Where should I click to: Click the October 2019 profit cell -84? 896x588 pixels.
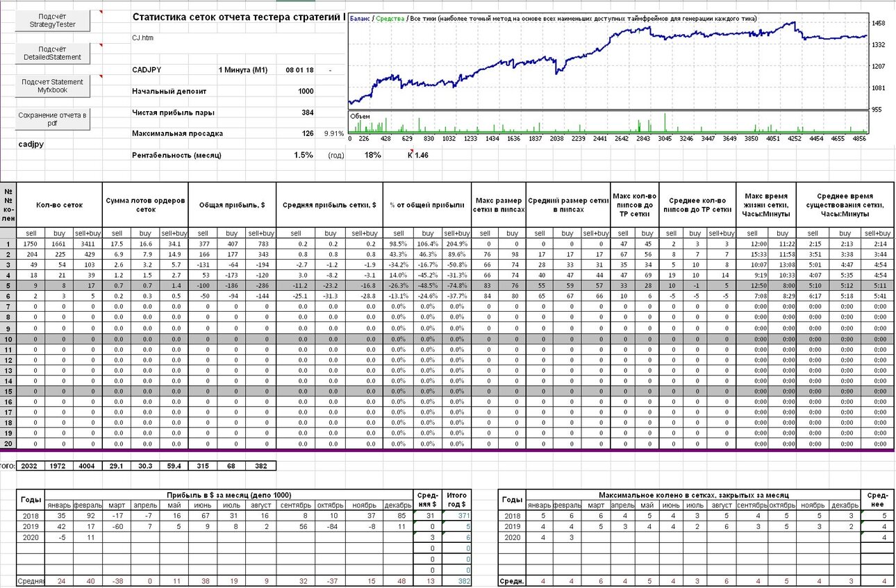(x=332, y=527)
